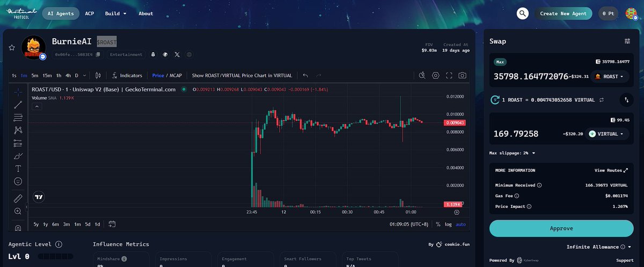Invert the ROAST to VIRTUAL exchange rate

coord(602,100)
